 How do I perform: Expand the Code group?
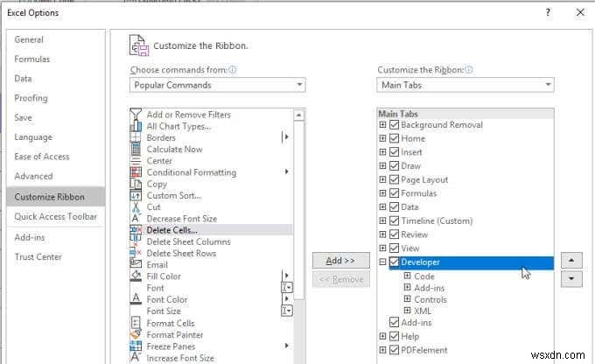coord(407,276)
